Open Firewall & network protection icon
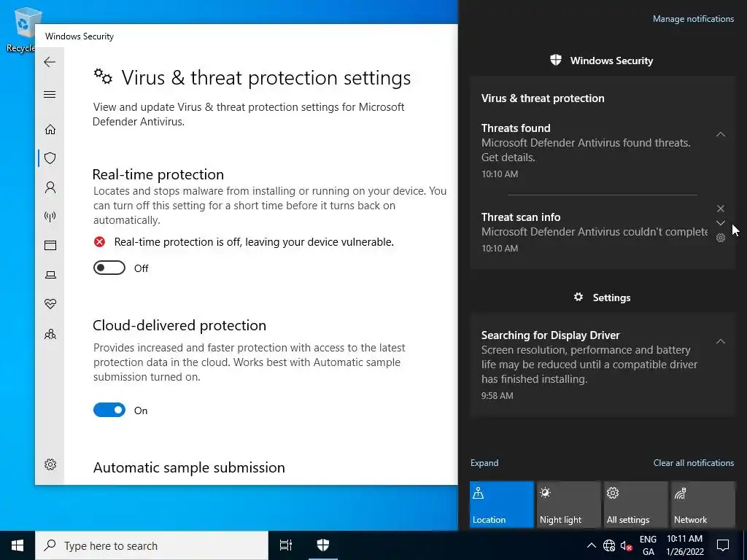 pos(50,217)
